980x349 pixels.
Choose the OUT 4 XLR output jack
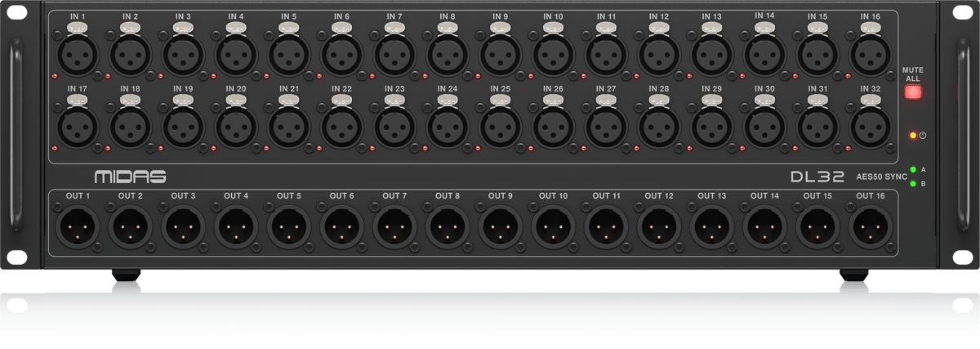pos(236,227)
